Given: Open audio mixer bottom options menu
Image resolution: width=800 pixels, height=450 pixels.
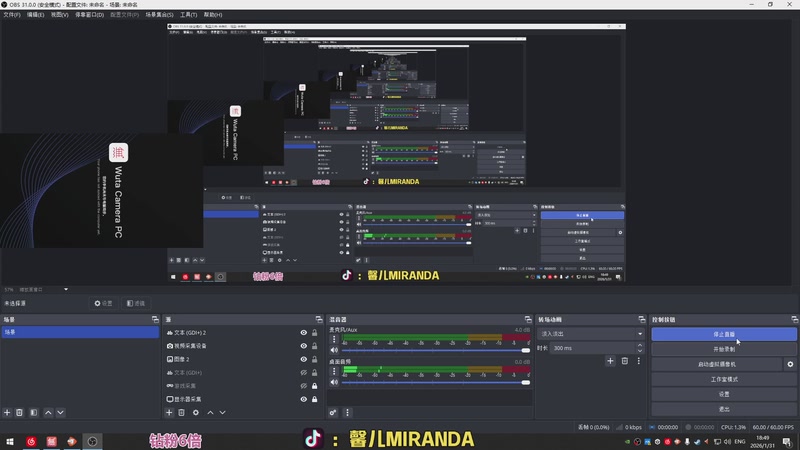Looking at the screenshot, I should [x=347, y=412].
